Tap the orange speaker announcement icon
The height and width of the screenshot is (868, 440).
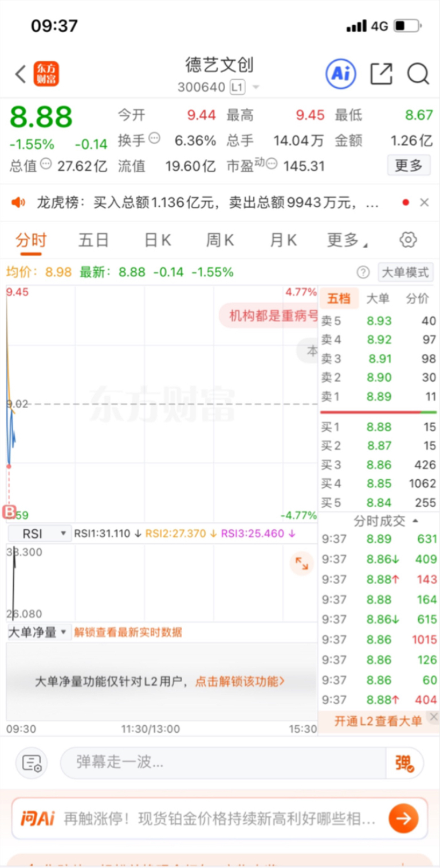pyautogui.click(x=18, y=202)
